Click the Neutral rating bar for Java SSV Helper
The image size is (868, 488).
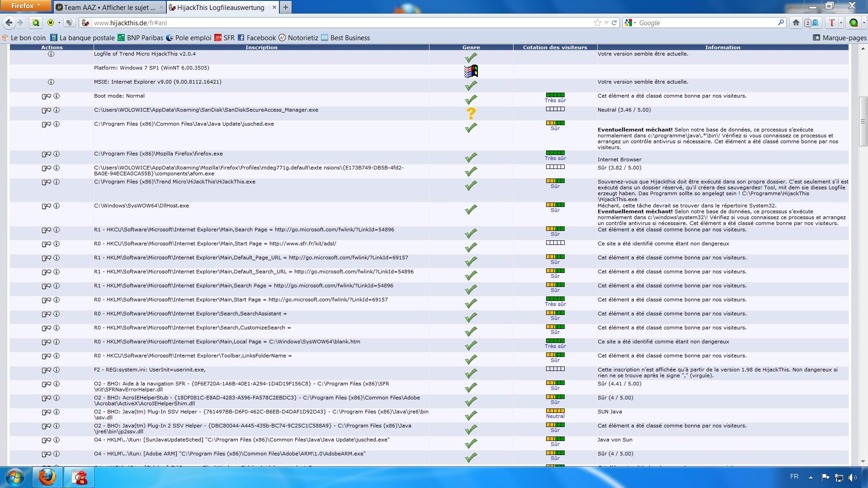(x=555, y=411)
